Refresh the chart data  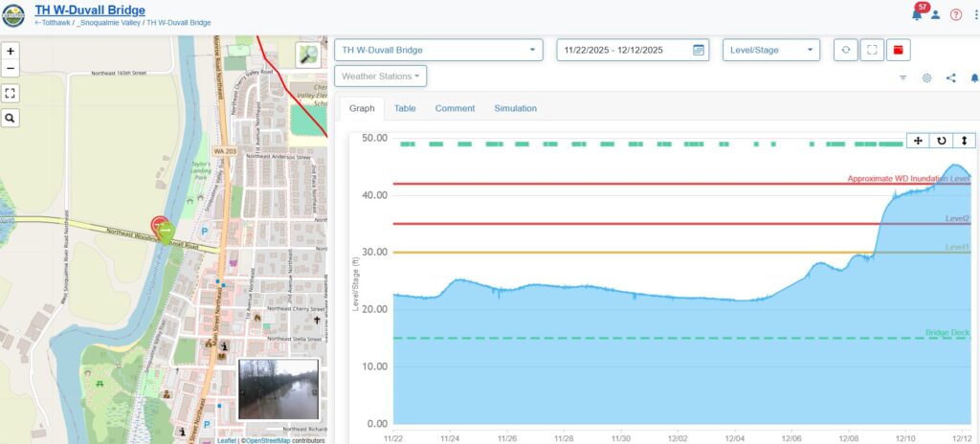[x=845, y=50]
